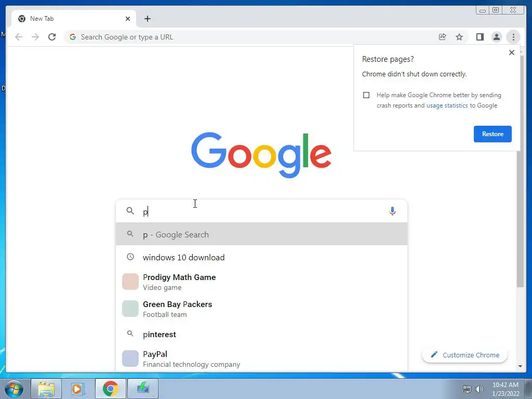Click the Customize Chrome button
The height and width of the screenshot is (399, 532).
465,355
